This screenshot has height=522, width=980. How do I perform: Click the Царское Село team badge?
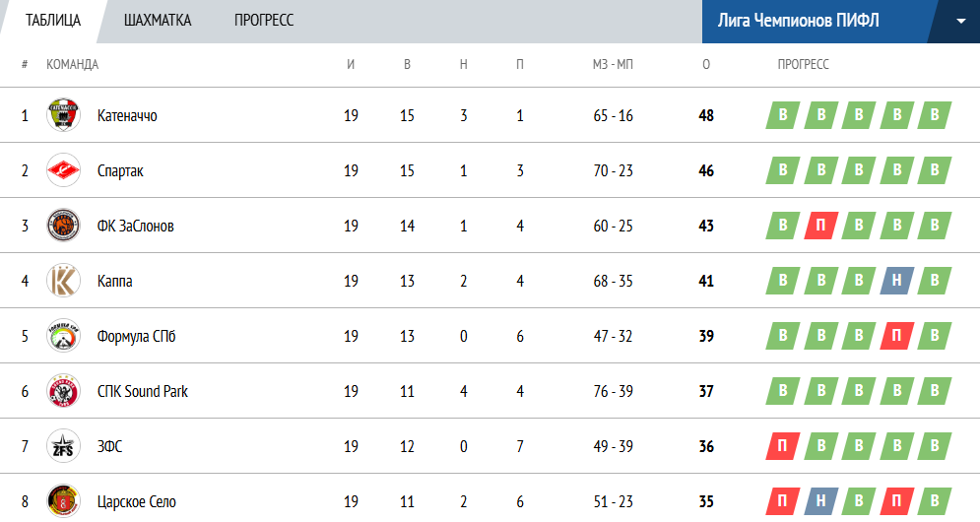point(63,500)
